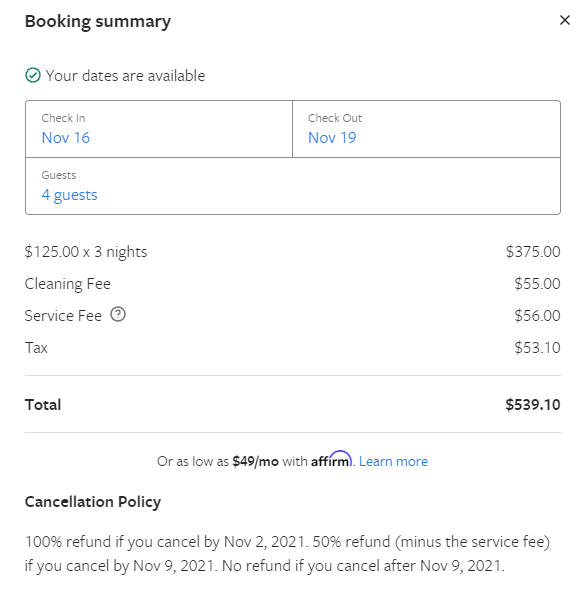This screenshot has height=612, width=579.
Task: Click the $49/mo financing amount
Action: [255, 461]
